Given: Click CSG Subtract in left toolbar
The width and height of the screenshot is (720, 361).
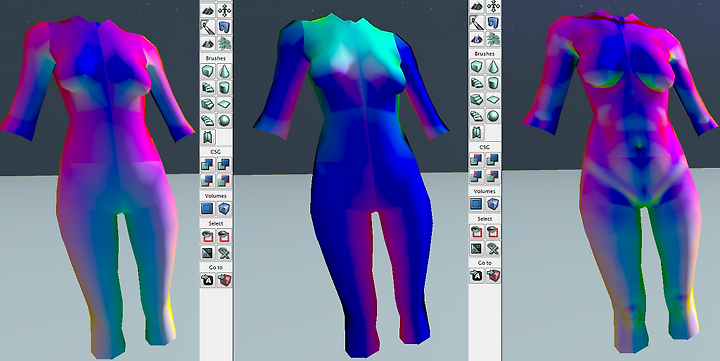Looking at the screenshot, I should tap(224, 164).
